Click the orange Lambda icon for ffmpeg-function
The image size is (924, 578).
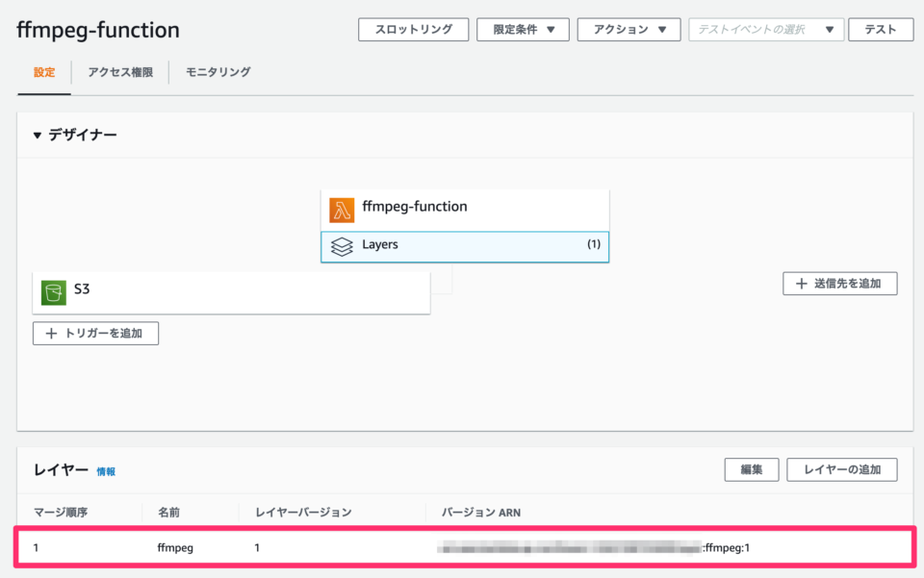coord(342,207)
